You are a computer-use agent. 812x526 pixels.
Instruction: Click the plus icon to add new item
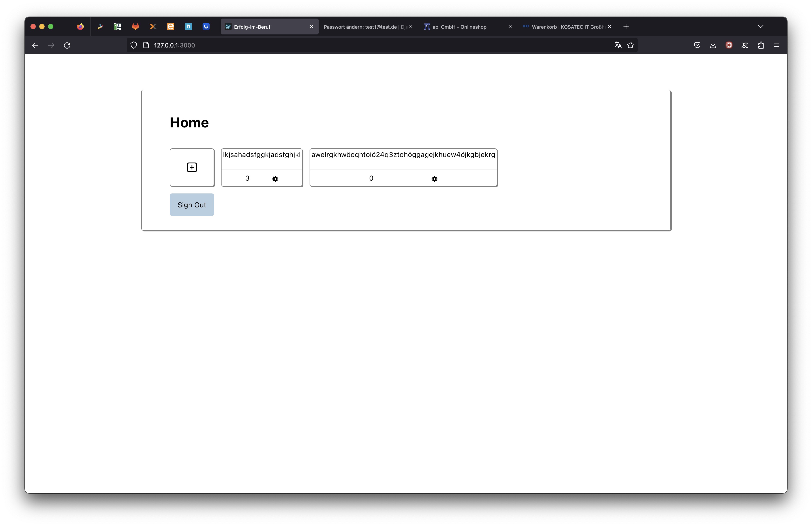192,167
